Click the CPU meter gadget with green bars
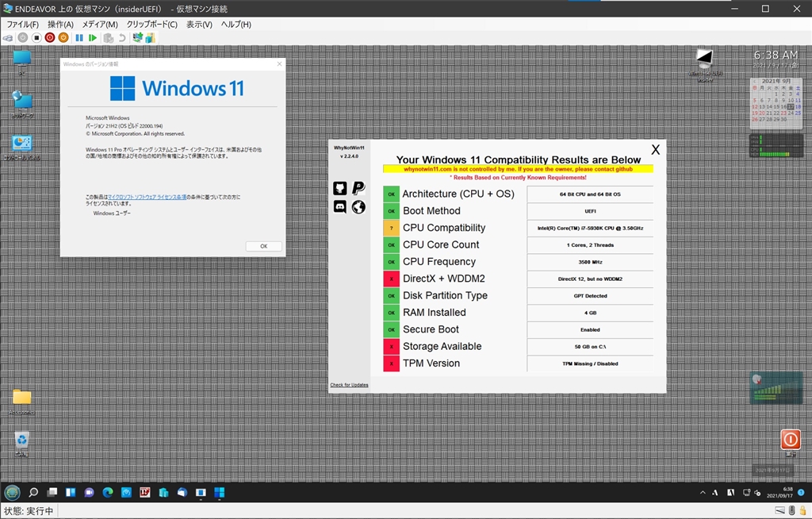The width and height of the screenshot is (812, 519). [x=776, y=146]
